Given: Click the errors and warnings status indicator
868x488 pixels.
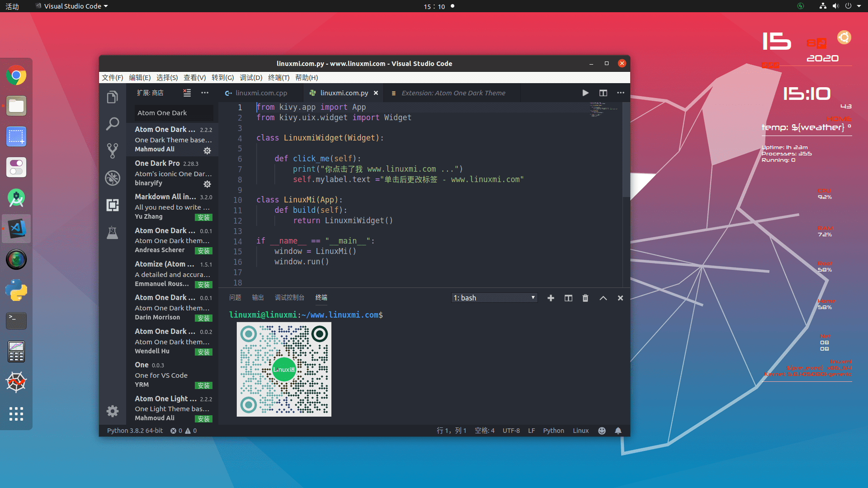Looking at the screenshot, I should point(183,431).
